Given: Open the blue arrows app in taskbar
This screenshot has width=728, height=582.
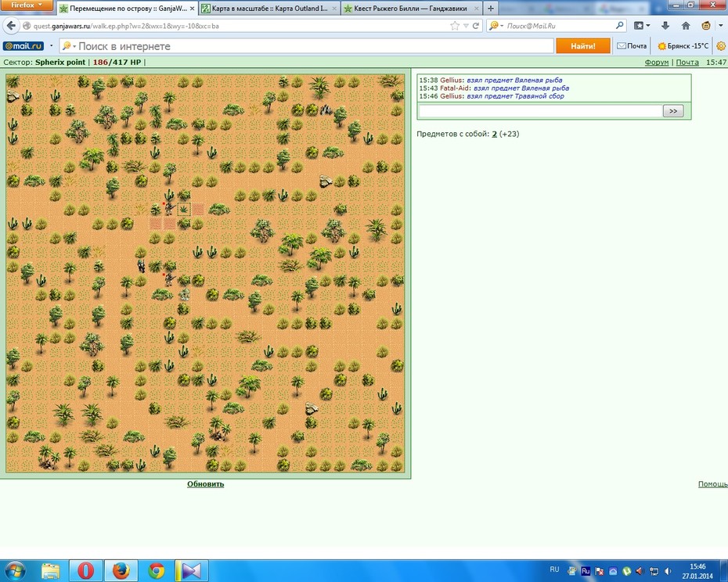Looking at the screenshot, I should click(191, 571).
